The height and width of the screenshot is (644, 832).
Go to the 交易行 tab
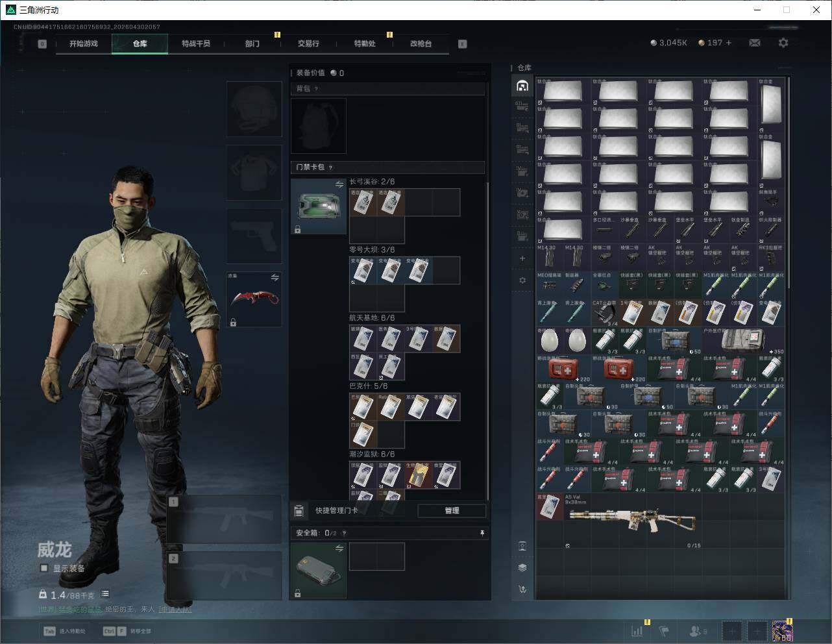click(x=308, y=43)
